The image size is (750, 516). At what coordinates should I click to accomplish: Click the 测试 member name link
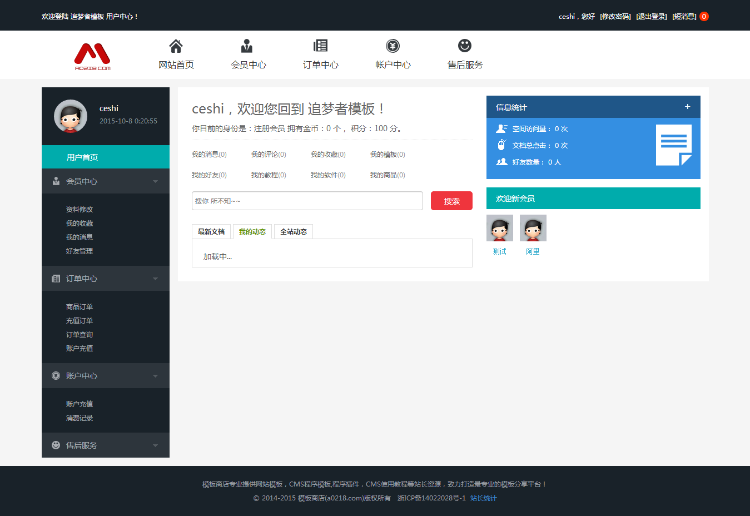499,251
